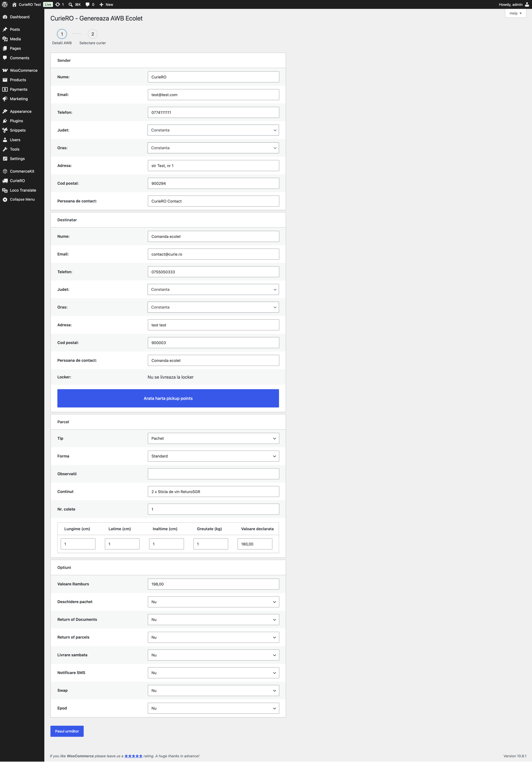Open the Tip dropdown showing Pachet

click(x=213, y=438)
